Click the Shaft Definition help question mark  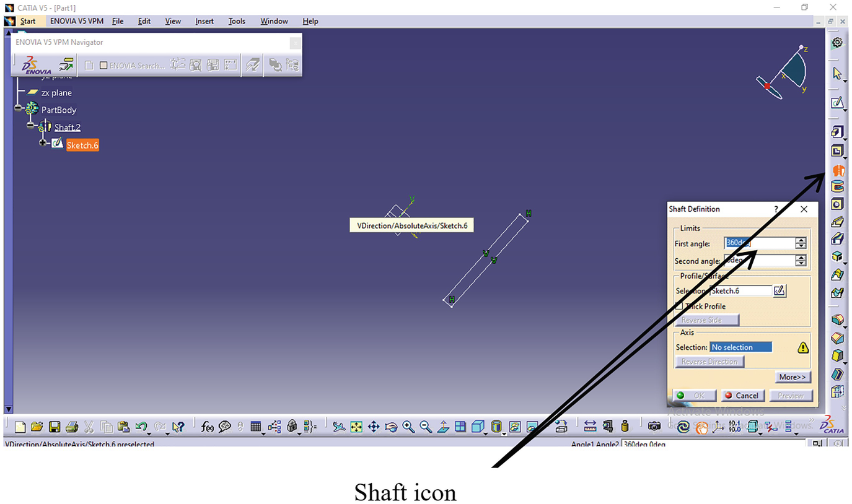[x=776, y=209]
